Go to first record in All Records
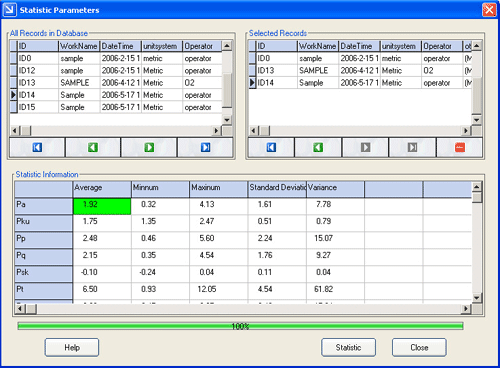Screen dimensions: 500x368 coord(37,147)
